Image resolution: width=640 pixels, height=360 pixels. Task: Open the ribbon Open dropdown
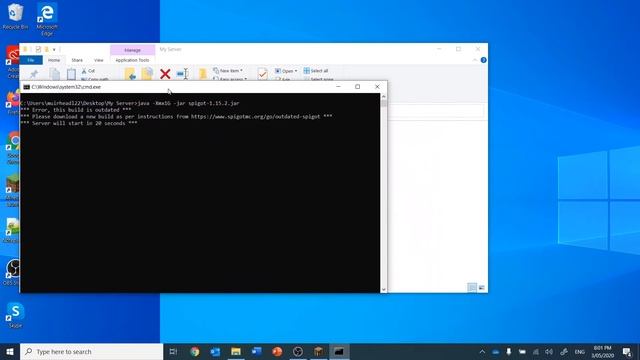click(286, 71)
